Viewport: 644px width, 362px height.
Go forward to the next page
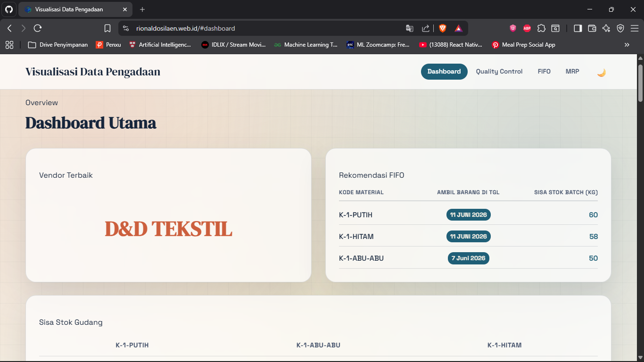coord(24,28)
